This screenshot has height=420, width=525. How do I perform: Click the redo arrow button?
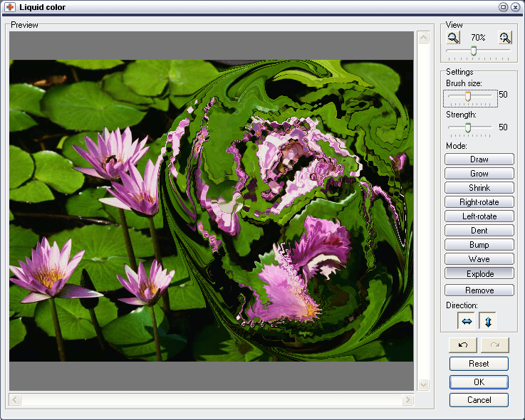coord(495,345)
